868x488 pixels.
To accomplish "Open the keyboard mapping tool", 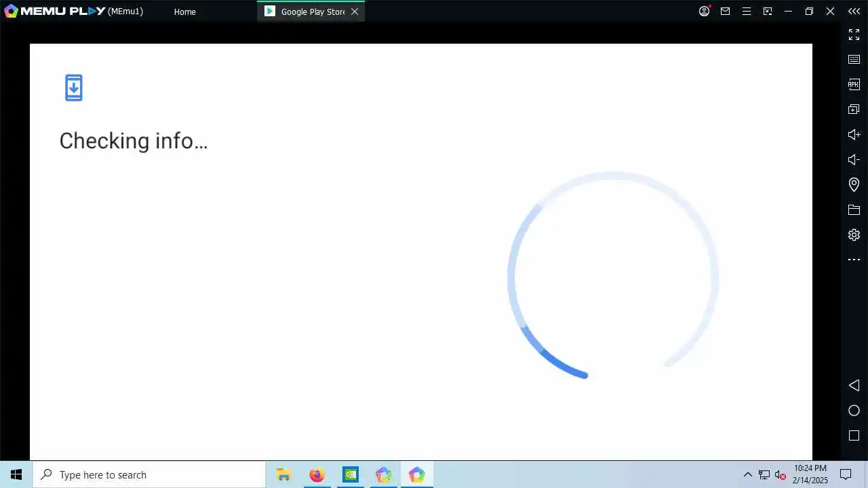I will [854, 60].
